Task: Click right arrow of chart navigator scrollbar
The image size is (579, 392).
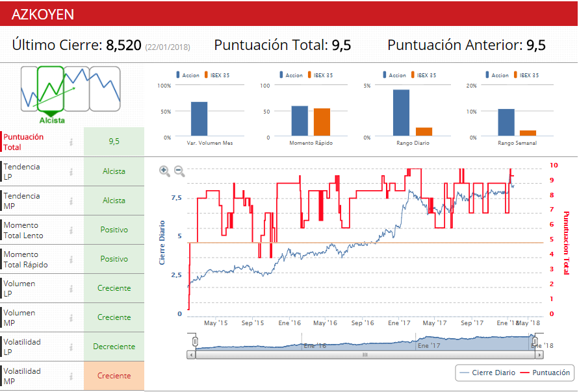Action: [x=539, y=355]
